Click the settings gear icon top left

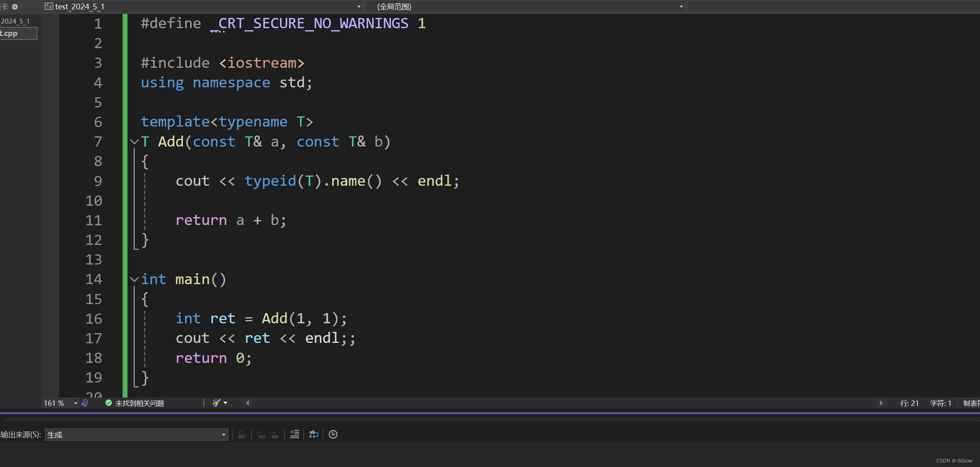coord(15,7)
